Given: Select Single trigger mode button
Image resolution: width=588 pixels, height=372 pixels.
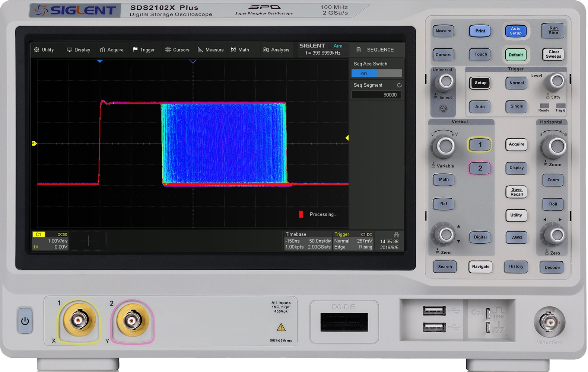Looking at the screenshot, I should tap(517, 106).
